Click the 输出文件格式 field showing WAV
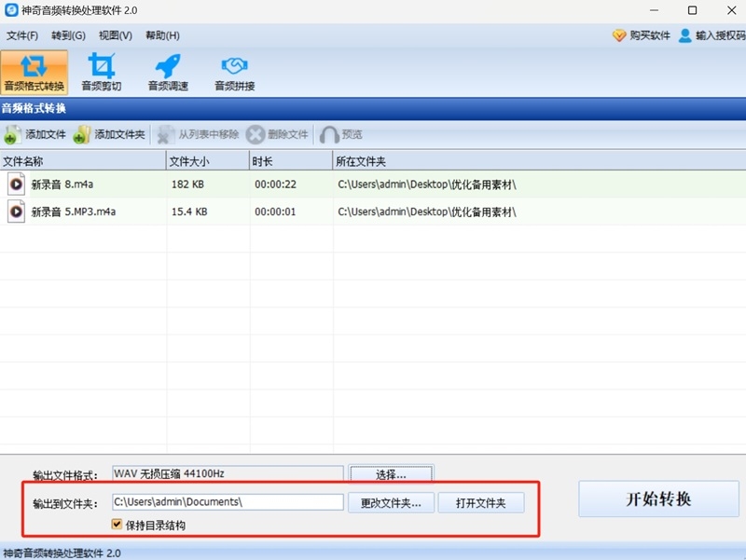Viewport: 746px width, 560px height. tap(228, 473)
